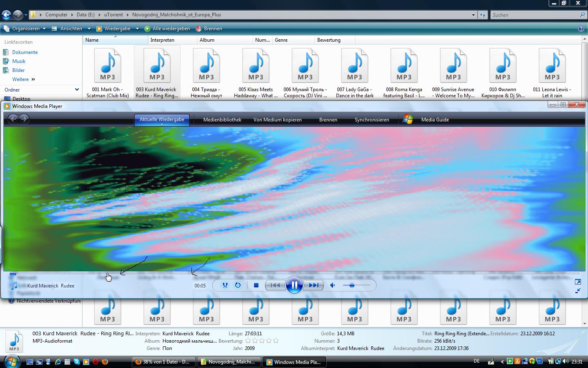Select uTorrent in the address breadcrumb
This screenshot has width=588, height=368.
[114, 15]
